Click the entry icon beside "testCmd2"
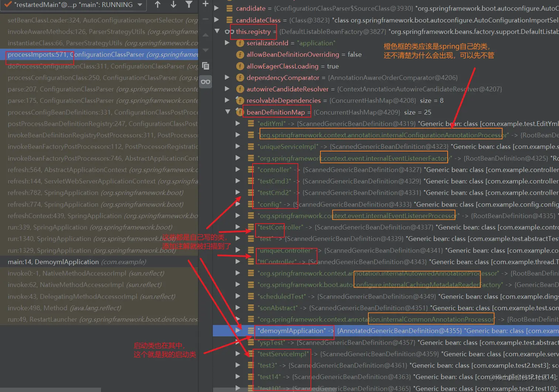This screenshot has width=559, height=392. point(251,192)
